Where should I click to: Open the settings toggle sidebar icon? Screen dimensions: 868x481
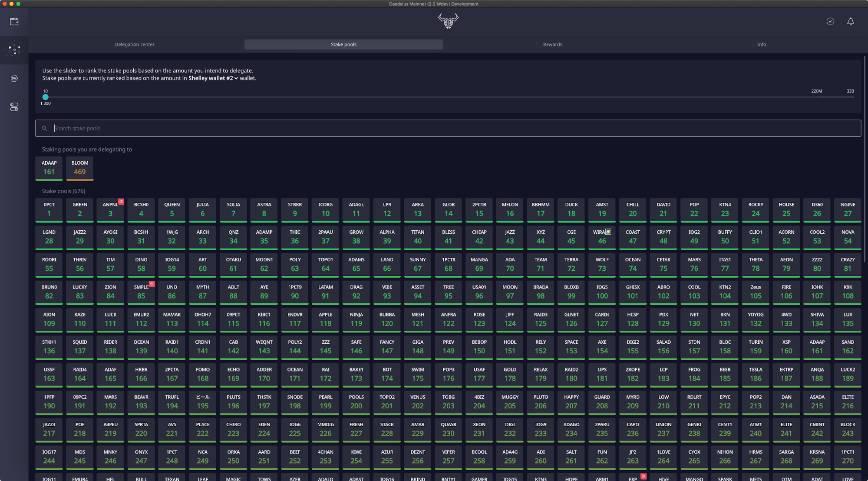pos(14,107)
